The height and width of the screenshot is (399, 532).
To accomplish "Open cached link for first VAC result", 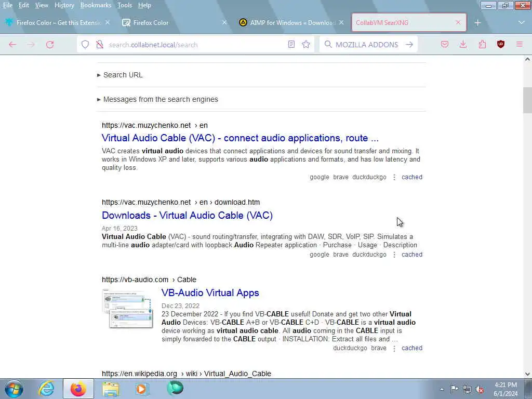I will tap(412, 177).
